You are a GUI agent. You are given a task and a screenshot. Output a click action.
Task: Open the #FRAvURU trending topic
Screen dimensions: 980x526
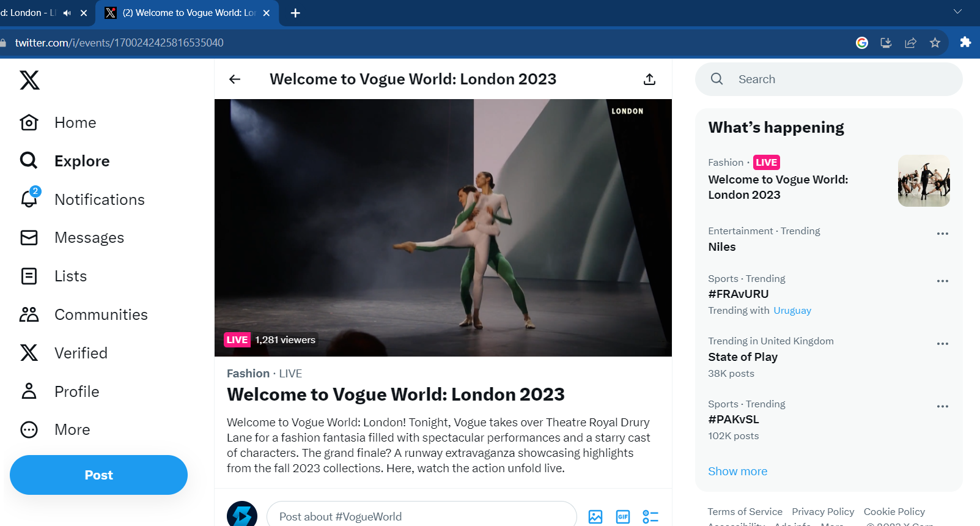[739, 294]
